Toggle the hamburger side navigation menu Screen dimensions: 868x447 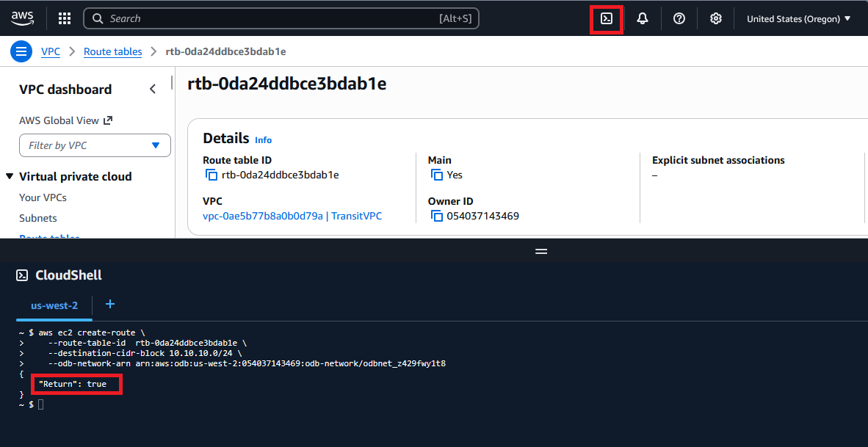click(x=21, y=51)
